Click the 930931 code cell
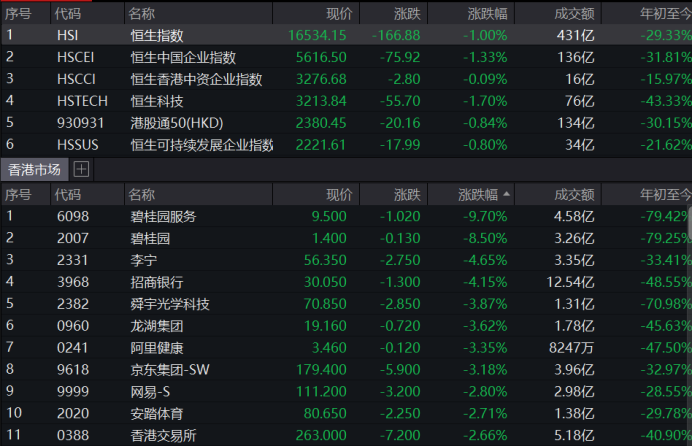Screen dimensions: 692x446 click(x=80, y=123)
